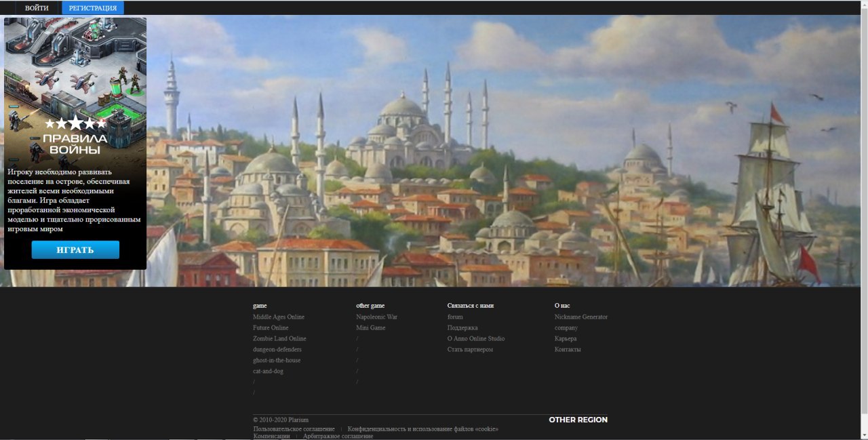The height and width of the screenshot is (440, 868).
Task: Open the РЕГИСТРАЦИЯ registration tab
Action: (93, 8)
